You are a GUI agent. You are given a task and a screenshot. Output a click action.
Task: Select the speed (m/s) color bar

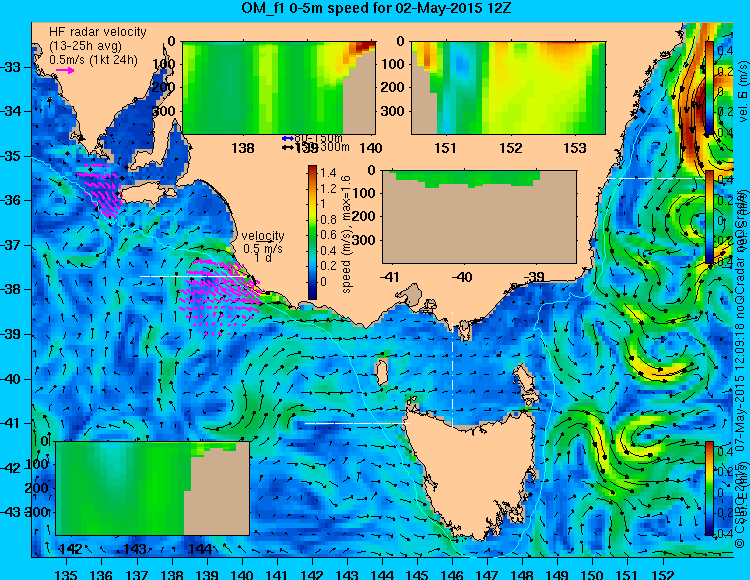pos(312,232)
